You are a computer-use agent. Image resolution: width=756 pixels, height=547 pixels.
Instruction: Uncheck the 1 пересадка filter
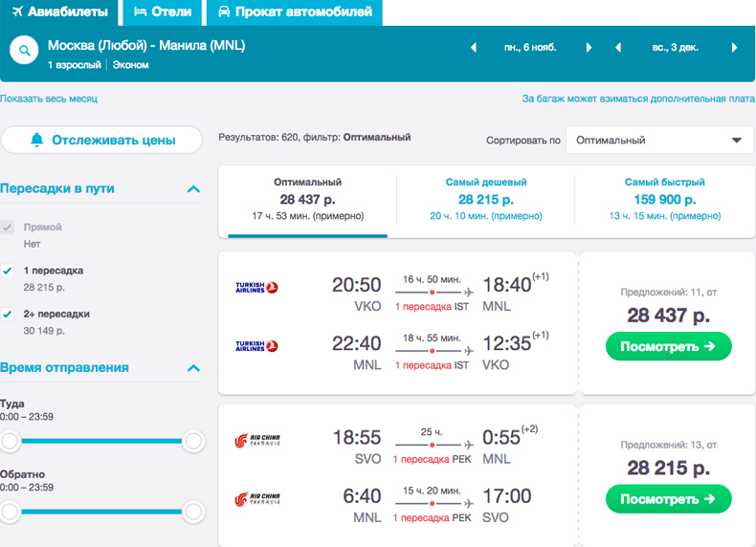tap(9, 271)
